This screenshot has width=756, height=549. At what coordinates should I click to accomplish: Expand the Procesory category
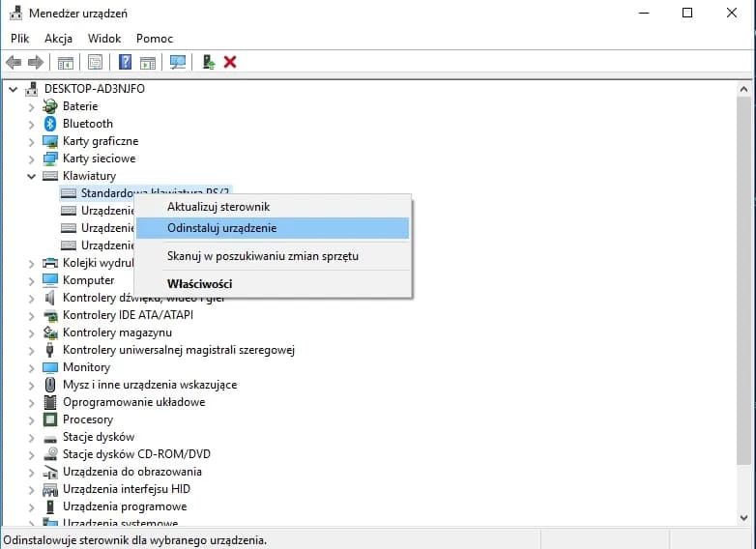[31, 419]
